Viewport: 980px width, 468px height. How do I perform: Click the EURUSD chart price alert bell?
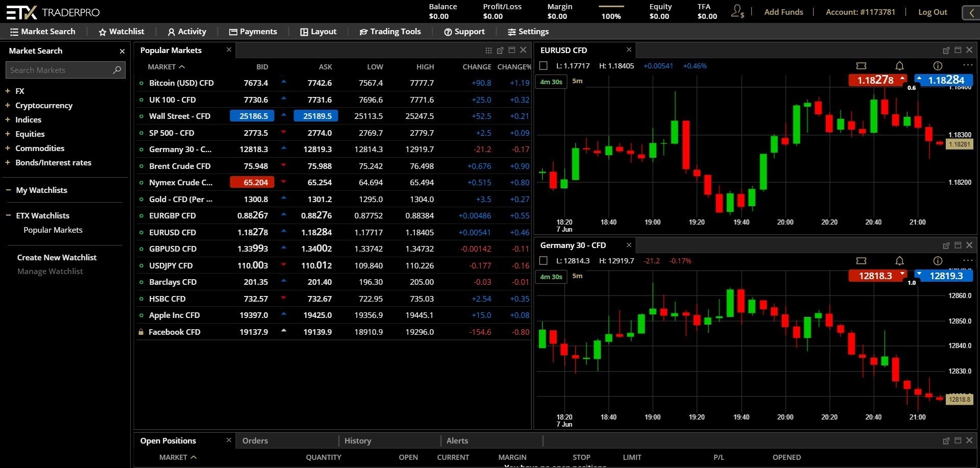899,66
